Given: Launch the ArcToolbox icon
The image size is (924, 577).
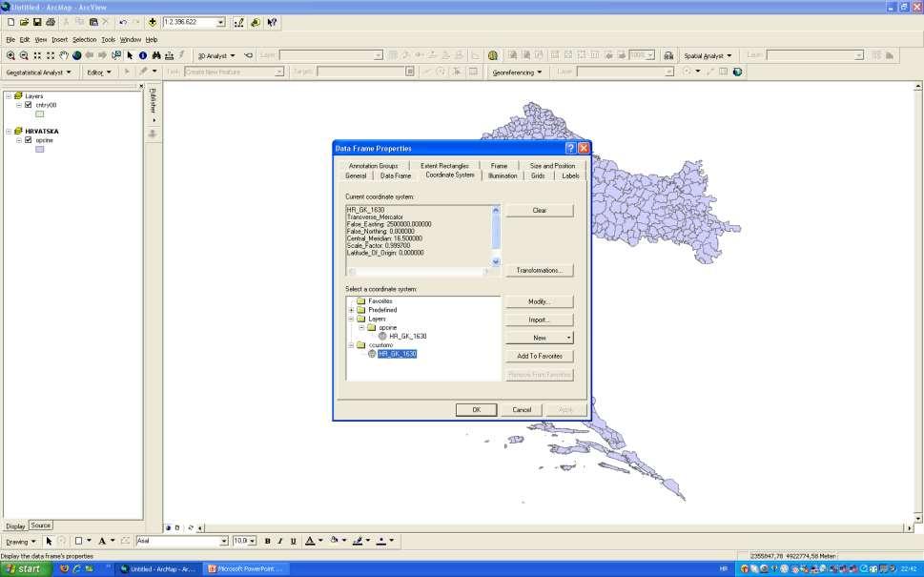Looking at the screenshot, I should click(256, 22).
